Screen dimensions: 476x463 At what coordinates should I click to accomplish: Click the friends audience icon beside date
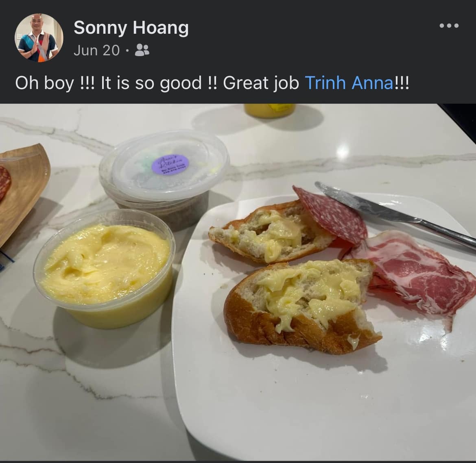click(142, 50)
